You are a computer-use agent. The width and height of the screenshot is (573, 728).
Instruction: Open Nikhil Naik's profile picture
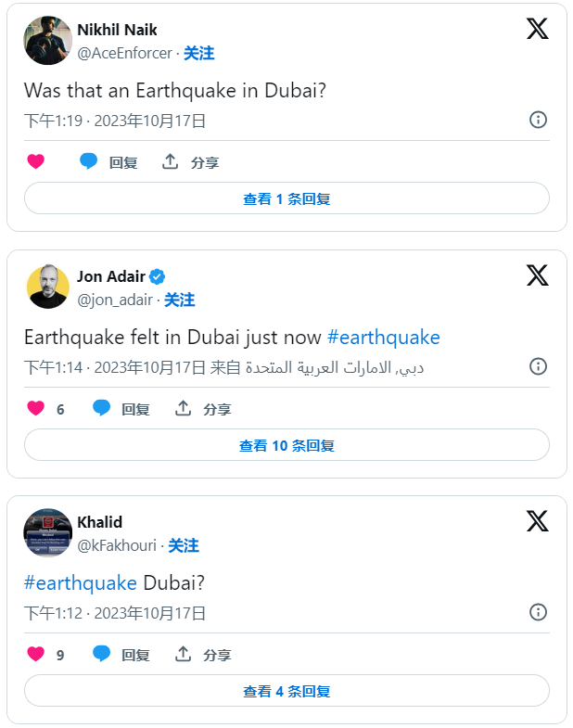pyautogui.click(x=48, y=40)
